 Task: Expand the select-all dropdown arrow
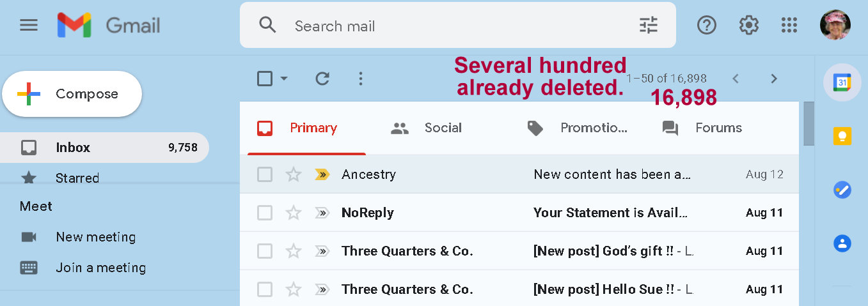[x=284, y=79]
